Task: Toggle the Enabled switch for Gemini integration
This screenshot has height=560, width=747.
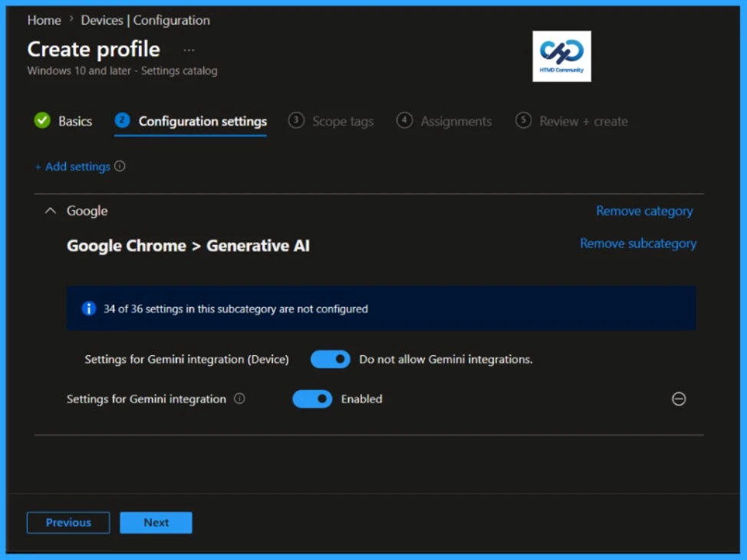Action: [x=312, y=399]
